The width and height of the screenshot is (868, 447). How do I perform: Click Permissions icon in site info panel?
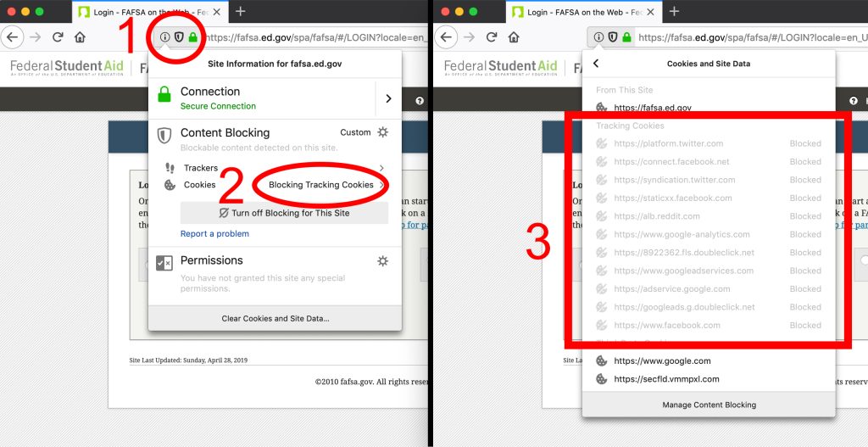pos(164,263)
